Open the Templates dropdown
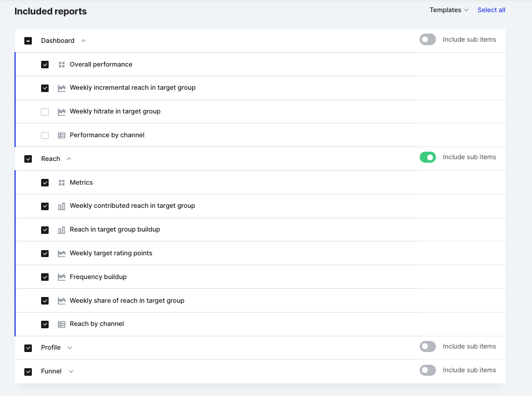Image resolution: width=532 pixels, height=396 pixels. tap(449, 10)
